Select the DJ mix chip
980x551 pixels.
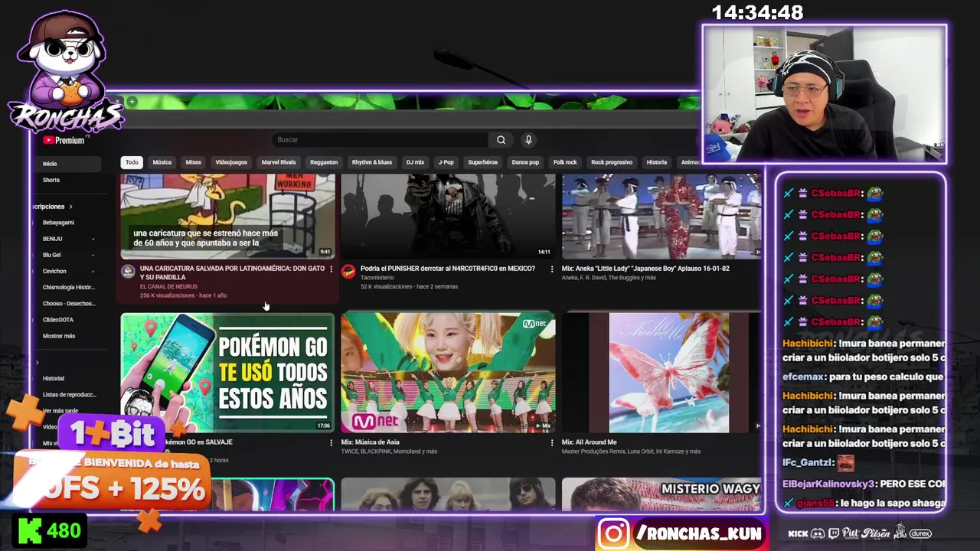pos(416,162)
